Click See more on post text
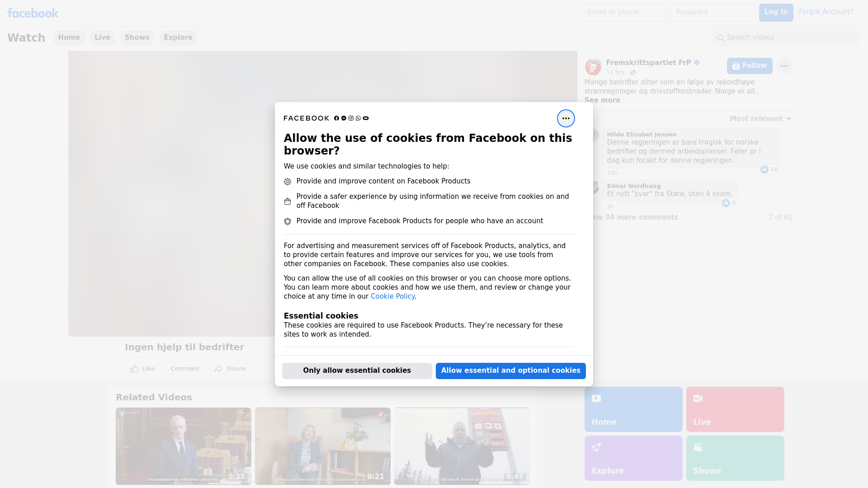The width and height of the screenshot is (868, 488). (x=602, y=100)
